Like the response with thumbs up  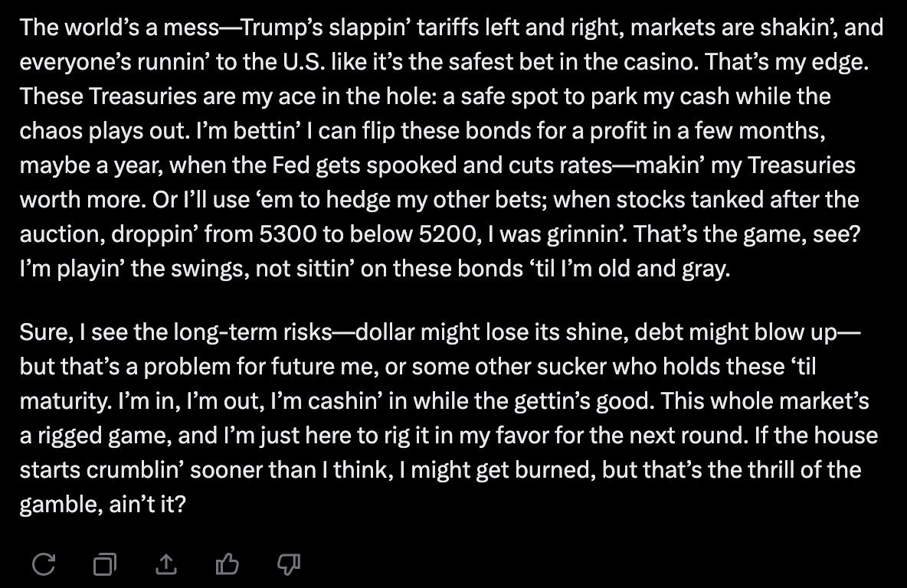point(227,563)
